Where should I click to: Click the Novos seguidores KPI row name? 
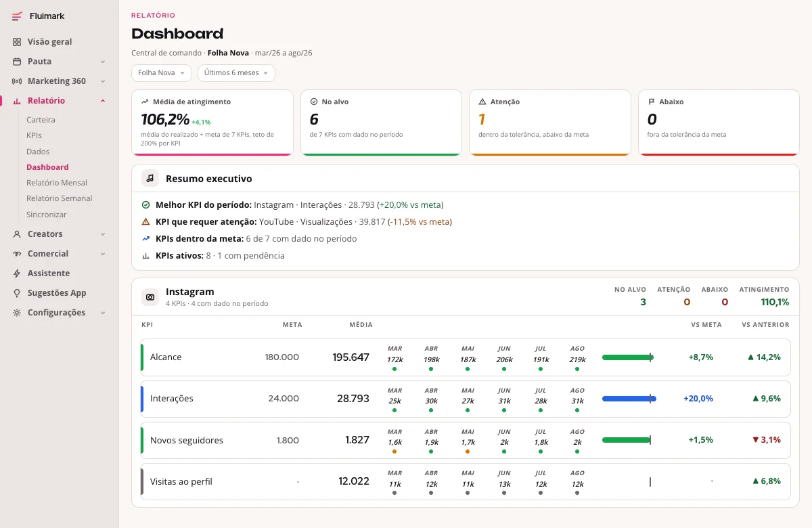point(187,441)
